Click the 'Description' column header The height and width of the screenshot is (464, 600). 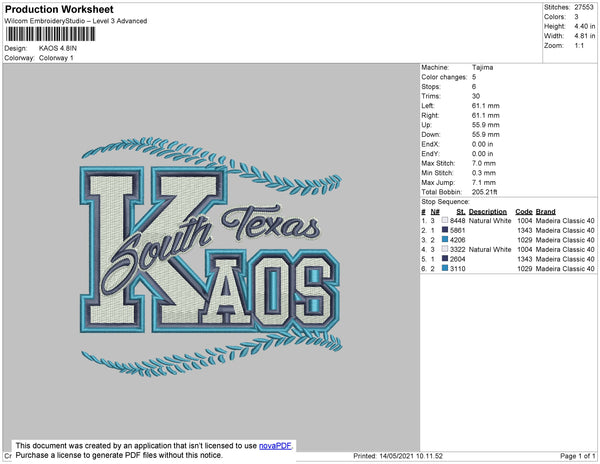(488, 212)
